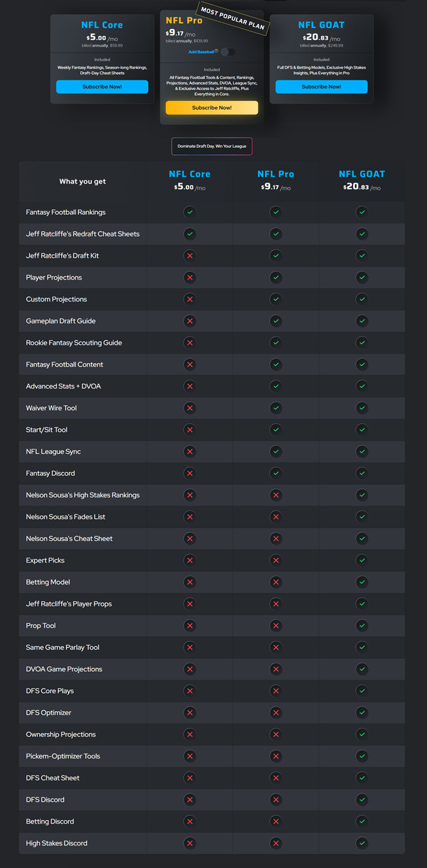Subscribe to the NFL Pro plan
The width and height of the screenshot is (427, 868).
212,107
